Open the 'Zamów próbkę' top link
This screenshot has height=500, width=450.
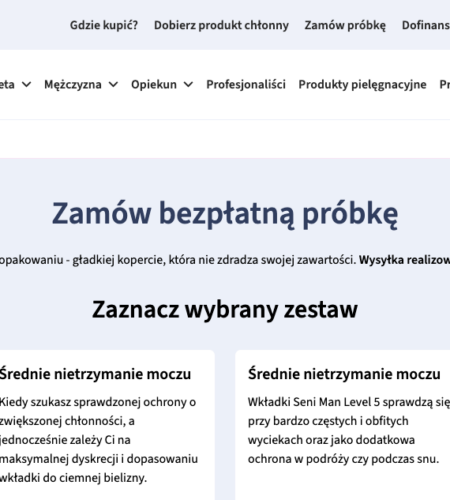(345, 25)
